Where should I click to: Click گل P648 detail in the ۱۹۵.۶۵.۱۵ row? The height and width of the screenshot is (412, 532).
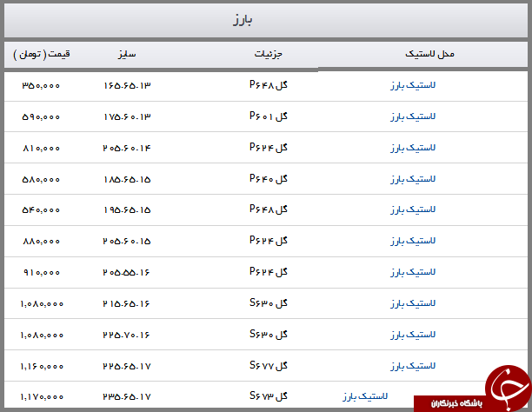coord(269,209)
